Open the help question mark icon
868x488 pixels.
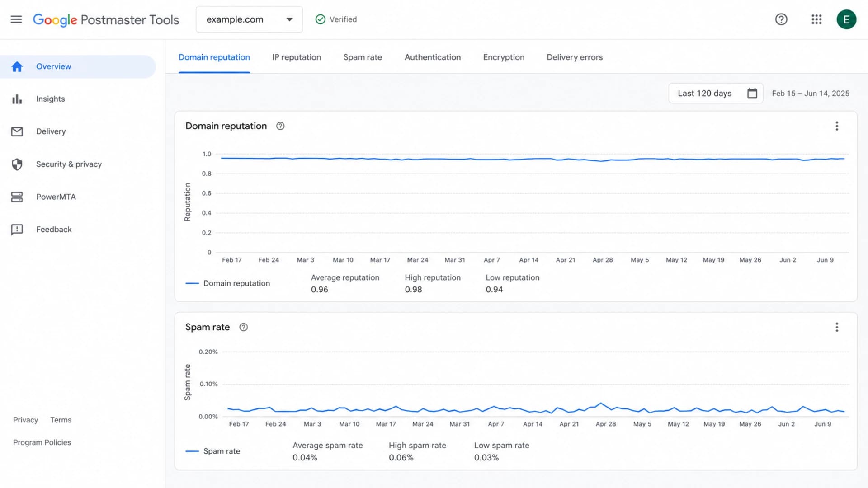781,19
